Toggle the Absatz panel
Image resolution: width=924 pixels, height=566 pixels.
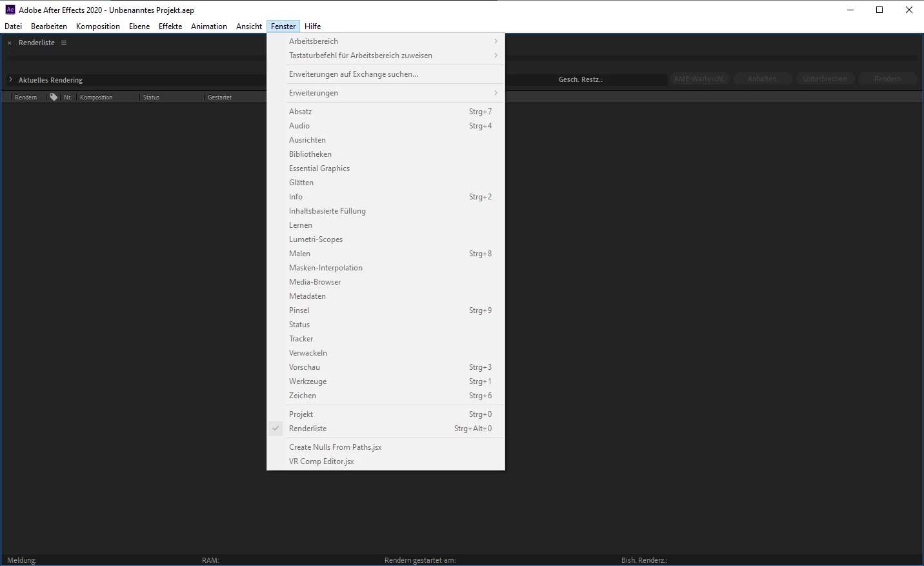pos(386,112)
